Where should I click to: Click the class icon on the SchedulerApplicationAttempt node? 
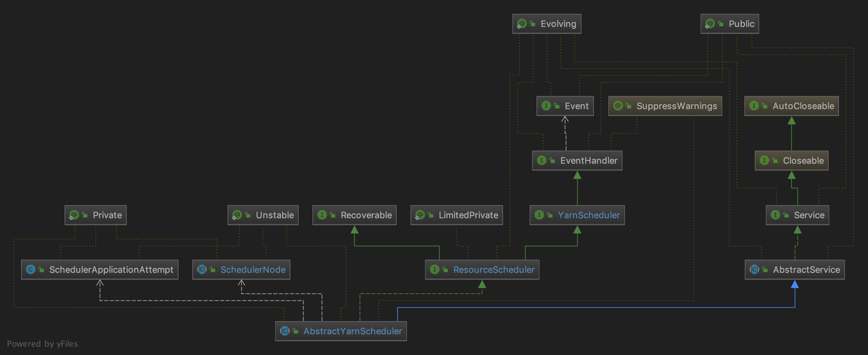click(x=30, y=270)
